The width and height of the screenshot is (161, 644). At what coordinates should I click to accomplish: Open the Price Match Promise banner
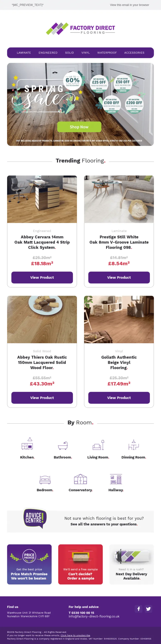(x=29, y=564)
